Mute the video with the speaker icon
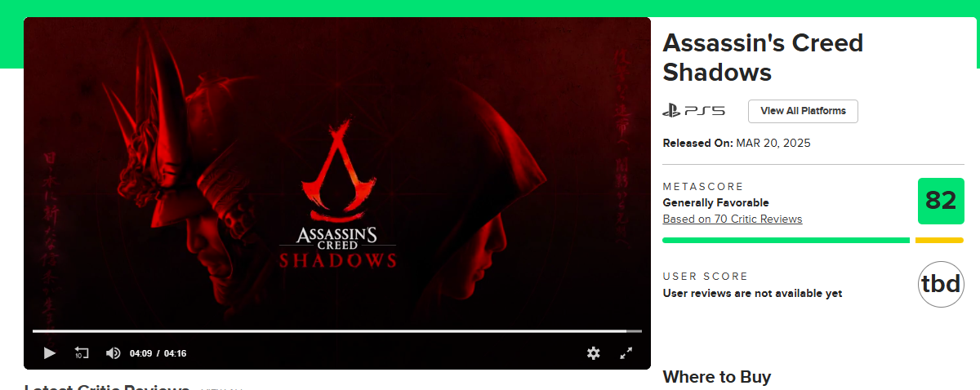This screenshot has height=390, width=980. click(x=114, y=352)
